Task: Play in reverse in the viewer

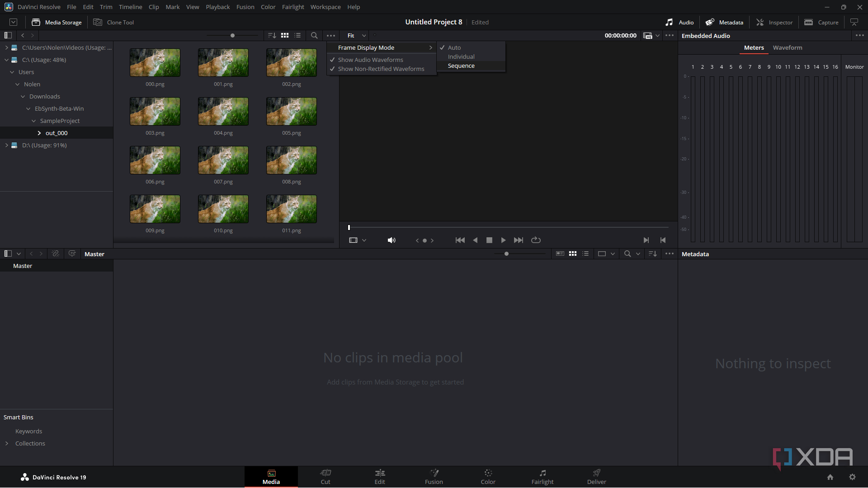Action: click(475, 240)
